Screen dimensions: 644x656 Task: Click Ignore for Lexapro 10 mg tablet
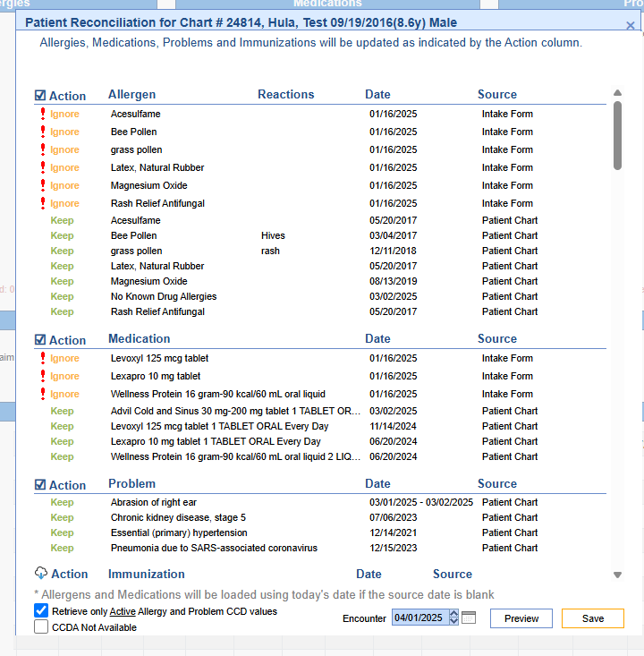click(64, 376)
